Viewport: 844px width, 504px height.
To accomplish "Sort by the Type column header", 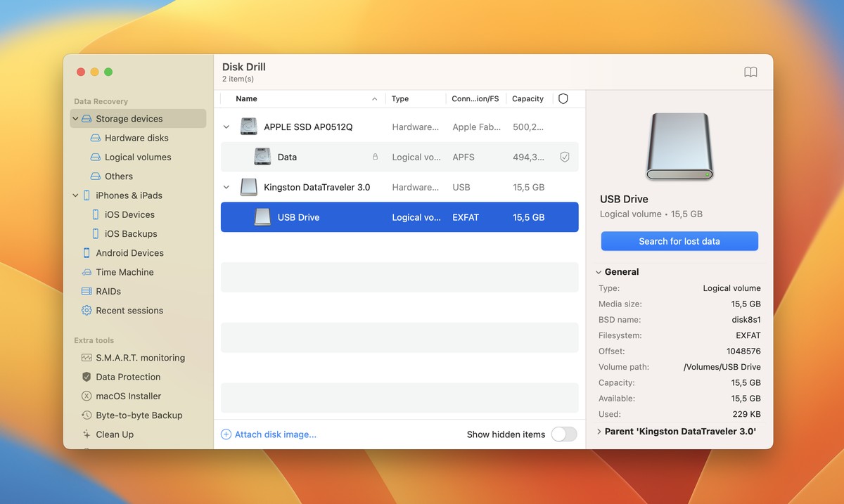I will 400,99.
